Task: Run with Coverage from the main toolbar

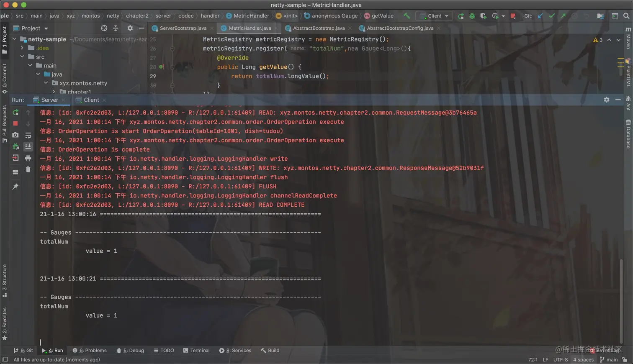Action: pos(483,16)
